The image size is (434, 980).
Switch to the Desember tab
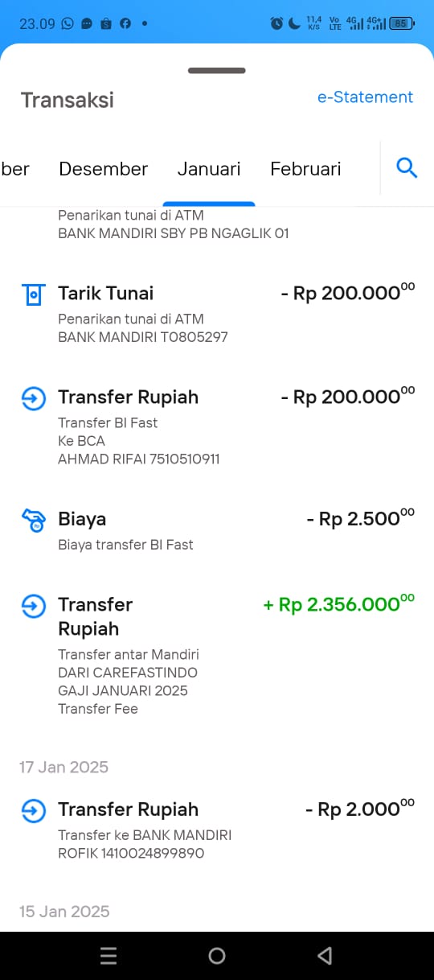[104, 169]
